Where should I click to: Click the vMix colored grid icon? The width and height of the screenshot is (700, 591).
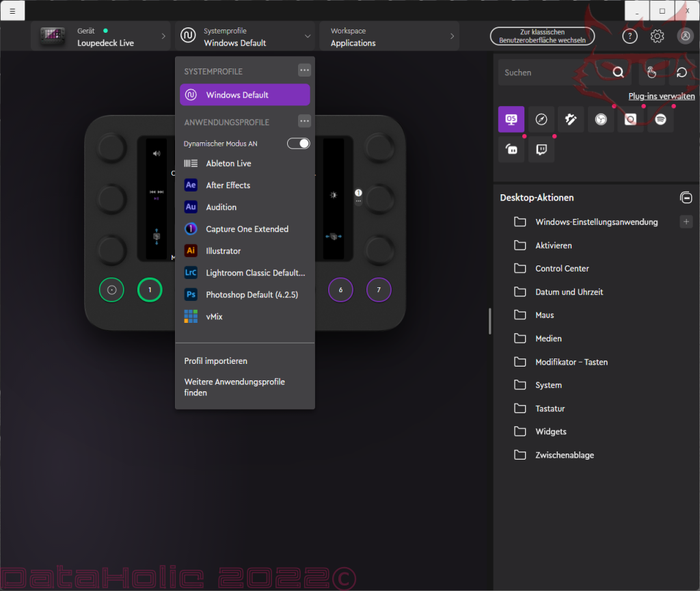click(x=191, y=316)
